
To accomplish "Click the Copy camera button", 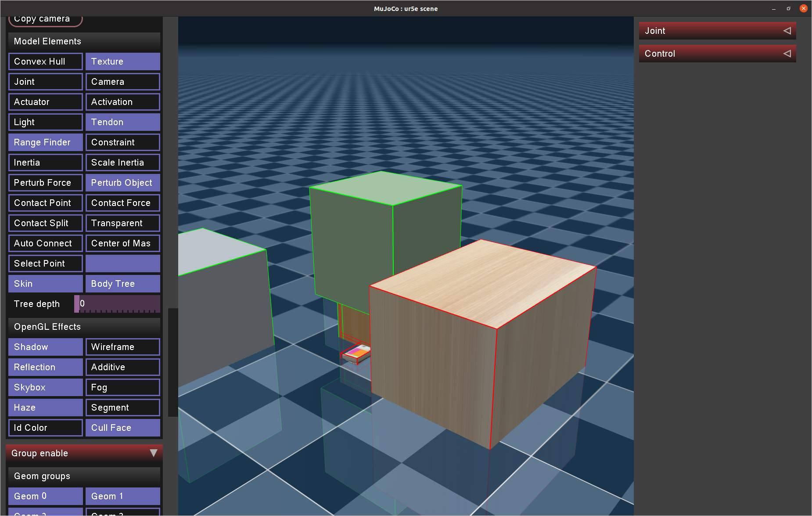I will [45, 18].
